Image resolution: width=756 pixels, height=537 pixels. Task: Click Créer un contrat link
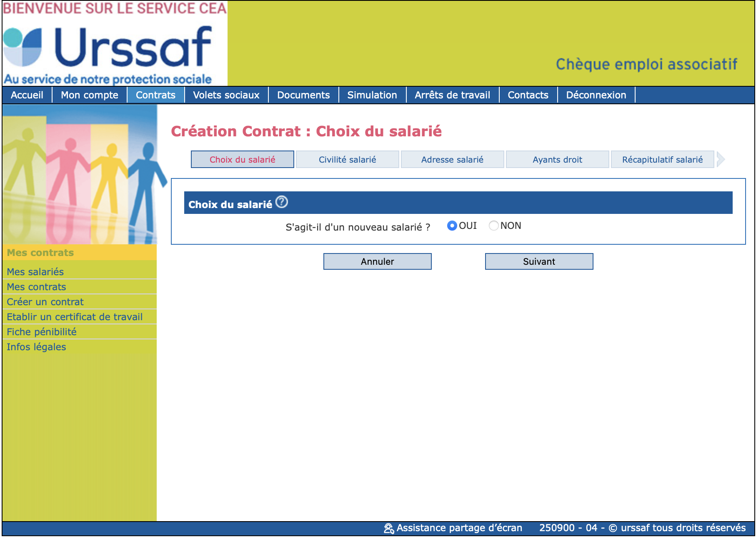[x=45, y=302]
